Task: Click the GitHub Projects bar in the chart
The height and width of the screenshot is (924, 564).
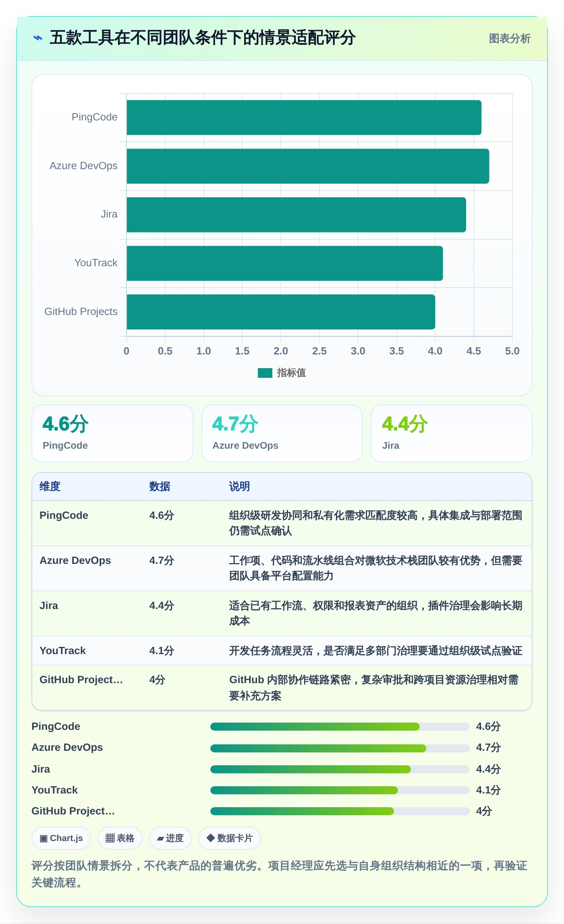Action: click(x=281, y=312)
